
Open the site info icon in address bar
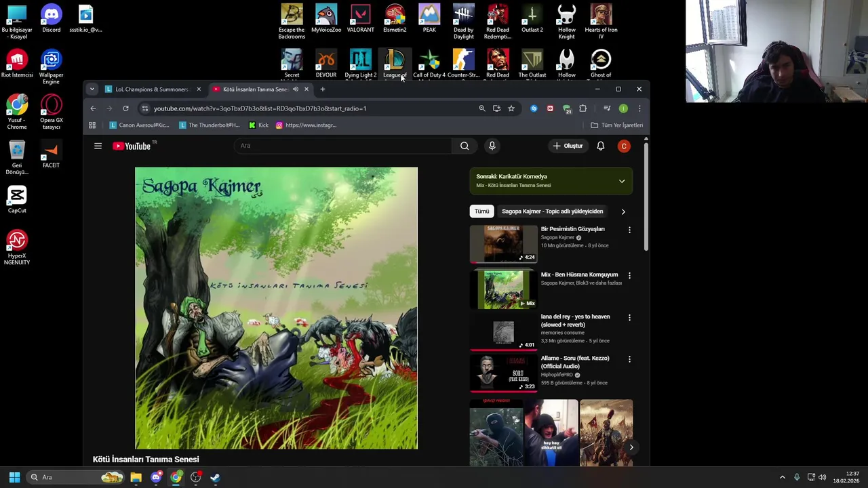click(x=144, y=108)
